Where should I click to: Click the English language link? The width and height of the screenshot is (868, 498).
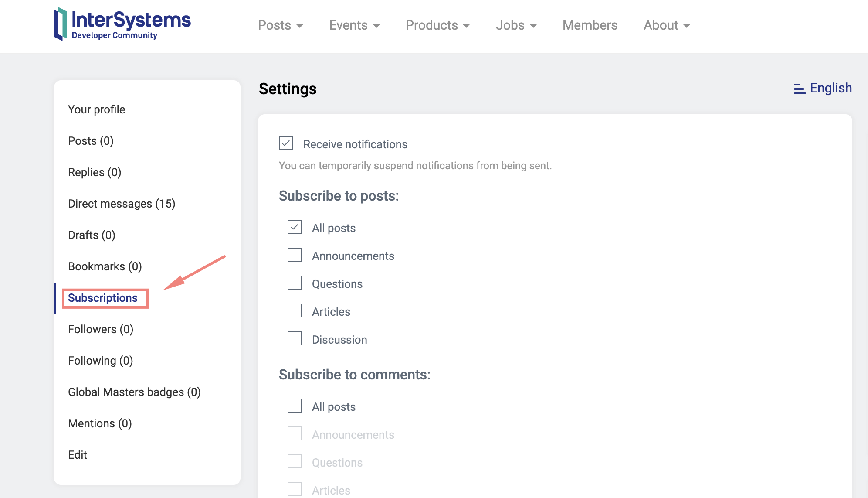coord(831,88)
